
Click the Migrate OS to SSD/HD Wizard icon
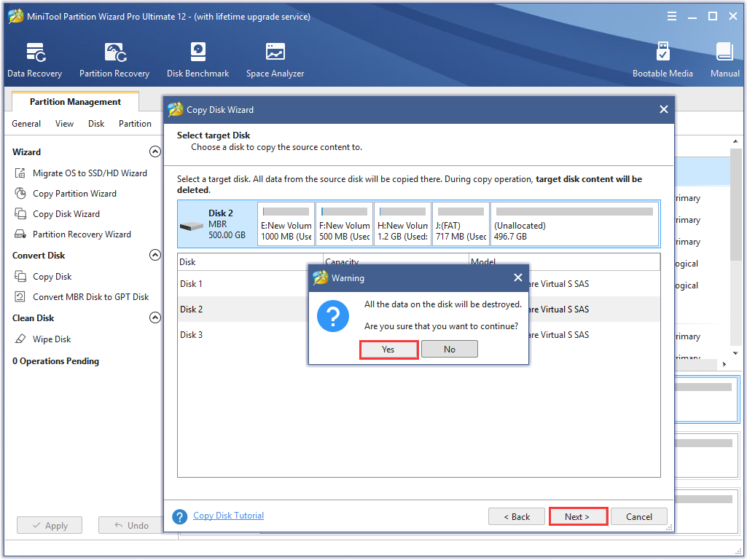tap(20, 173)
